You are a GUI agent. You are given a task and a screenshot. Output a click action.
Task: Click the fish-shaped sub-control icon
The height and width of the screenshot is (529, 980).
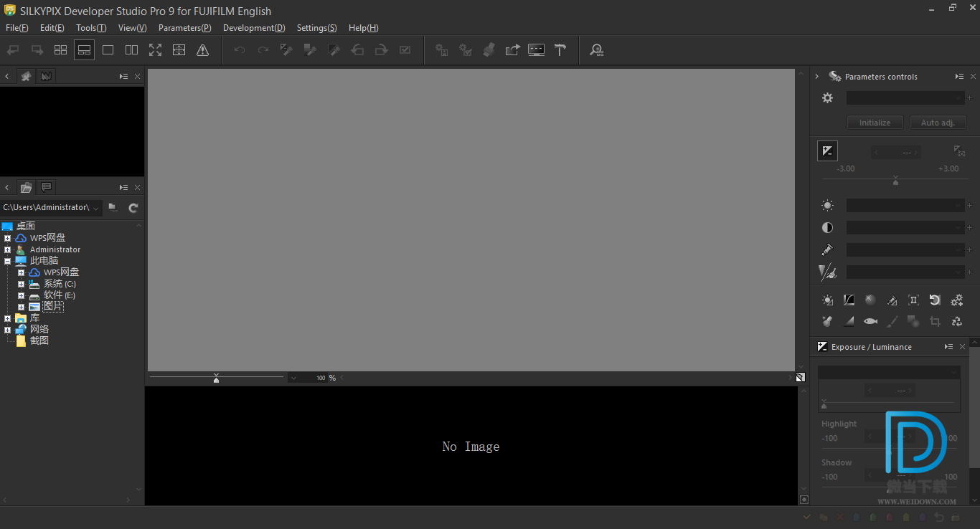click(x=870, y=322)
